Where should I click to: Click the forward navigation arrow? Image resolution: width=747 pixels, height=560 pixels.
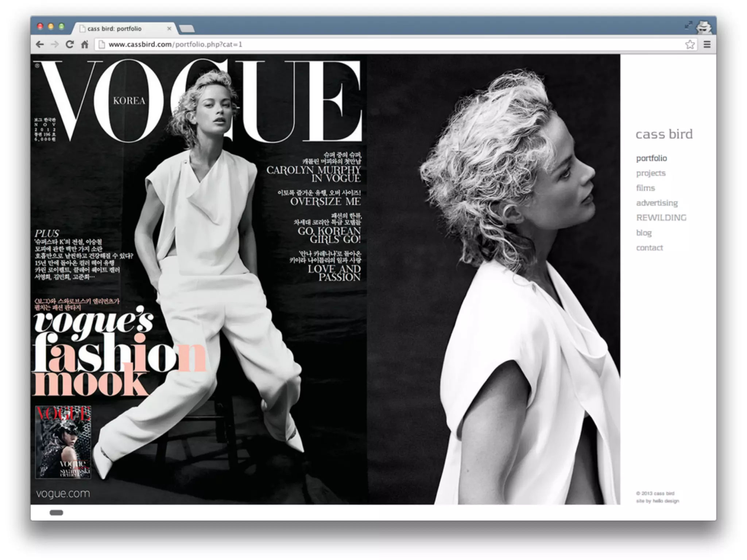[55, 44]
